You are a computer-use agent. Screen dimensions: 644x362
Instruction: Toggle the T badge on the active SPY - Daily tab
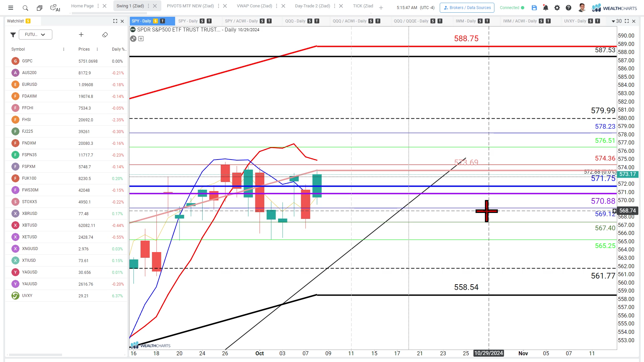click(x=163, y=21)
